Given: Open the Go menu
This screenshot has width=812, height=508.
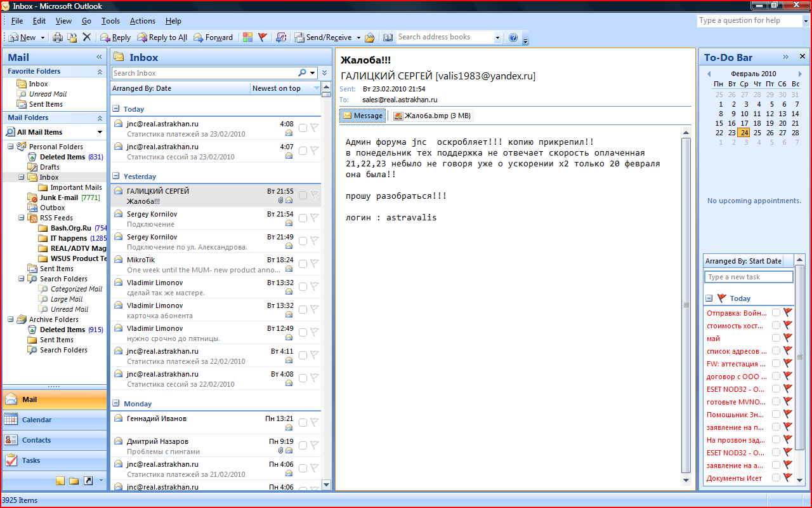Looking at the screenshot, I should tap(86, 21).
